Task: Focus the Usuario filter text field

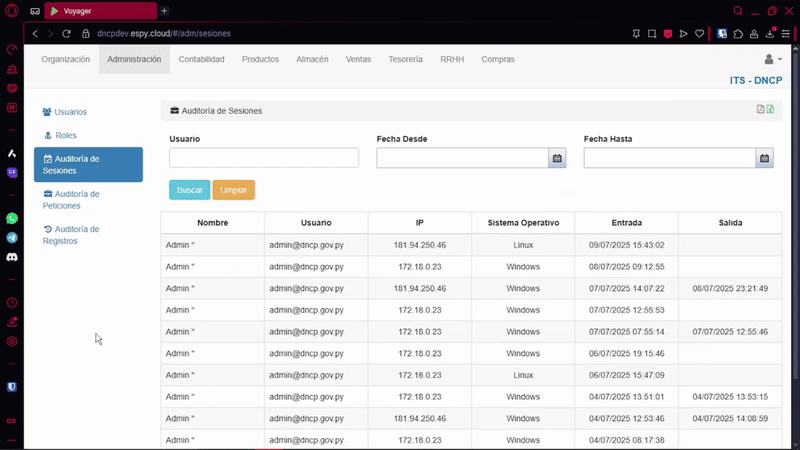Action: tap(264, 158)
